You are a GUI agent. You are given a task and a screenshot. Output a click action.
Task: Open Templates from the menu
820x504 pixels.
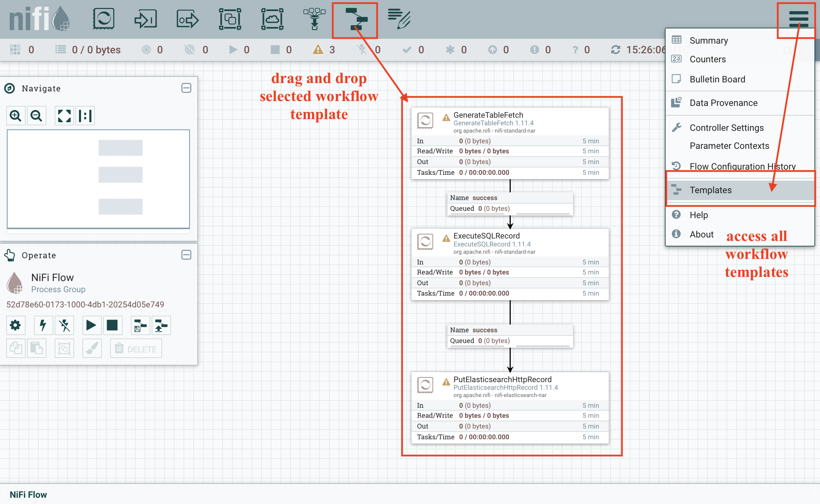740,190
